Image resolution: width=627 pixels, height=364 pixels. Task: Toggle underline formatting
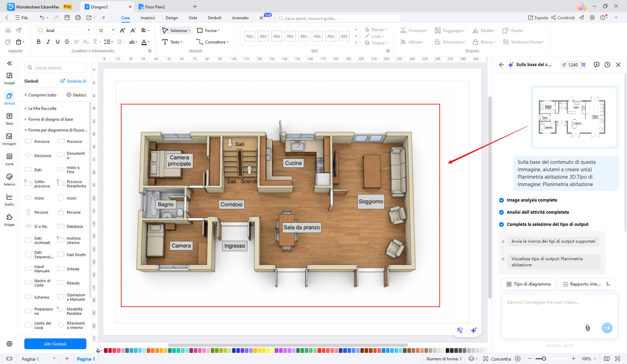(x=57, y=42)
